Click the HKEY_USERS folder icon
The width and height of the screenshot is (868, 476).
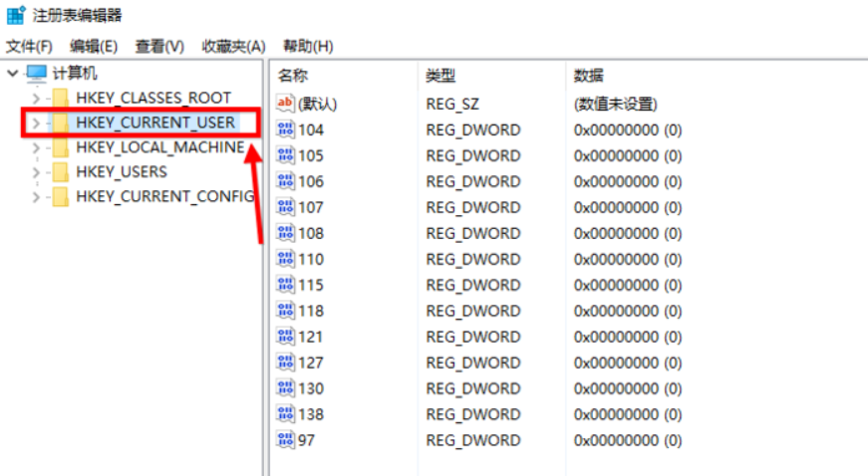point(61,171)
